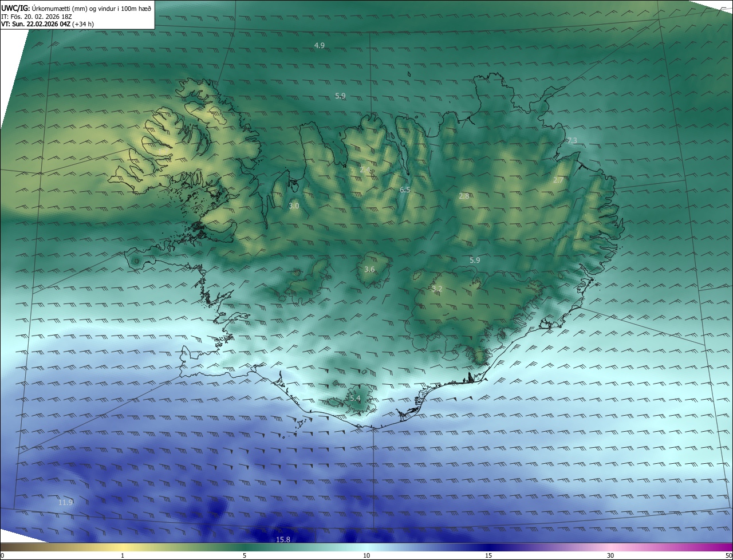The width and height of the screenshot is (733, 560).
Task: Click the color scale tick labeled 15
Action: point(488,555)
